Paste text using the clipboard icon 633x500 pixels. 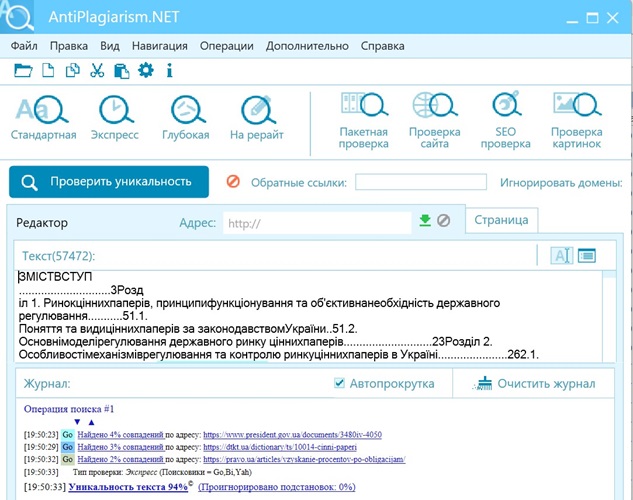122,71
